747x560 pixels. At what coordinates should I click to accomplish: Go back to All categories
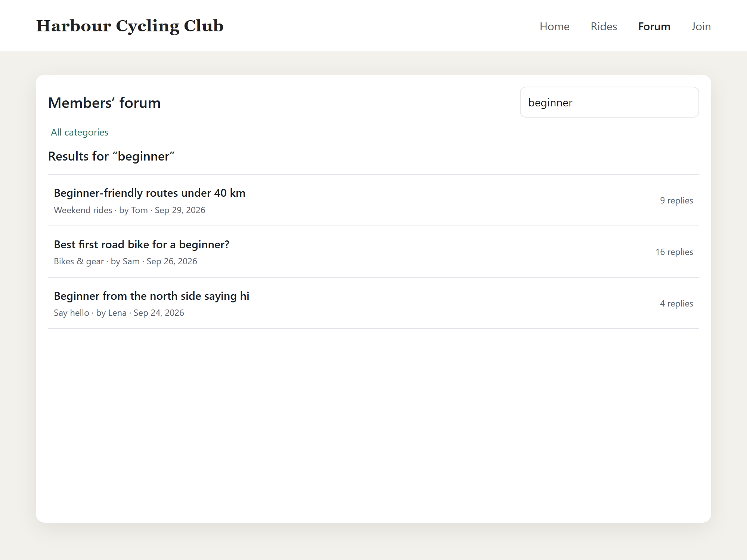(x=80, y=132)
